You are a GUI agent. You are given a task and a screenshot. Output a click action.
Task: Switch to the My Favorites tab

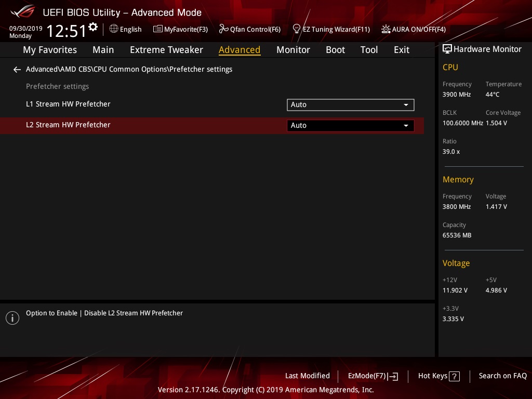[50, 50]
